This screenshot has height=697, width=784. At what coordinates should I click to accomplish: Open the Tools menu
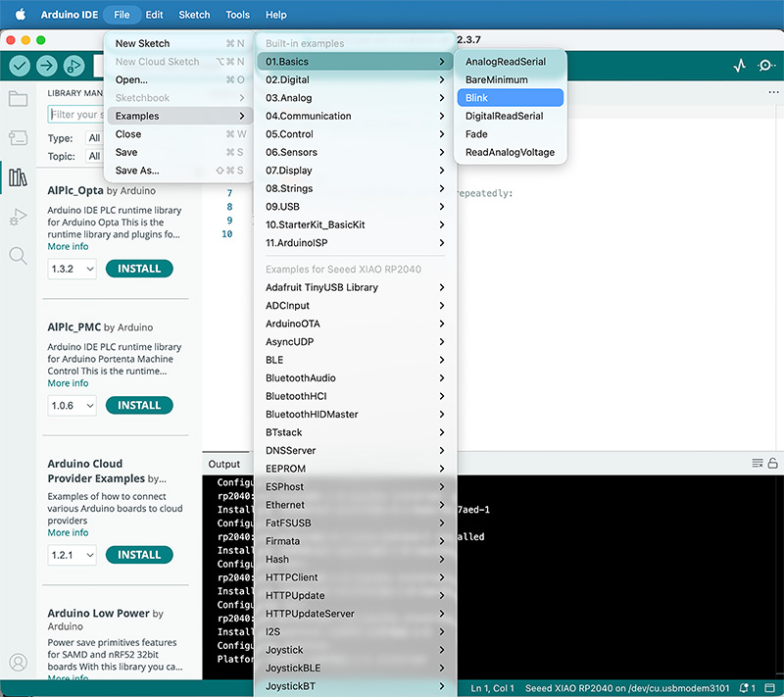pos(237,15)
